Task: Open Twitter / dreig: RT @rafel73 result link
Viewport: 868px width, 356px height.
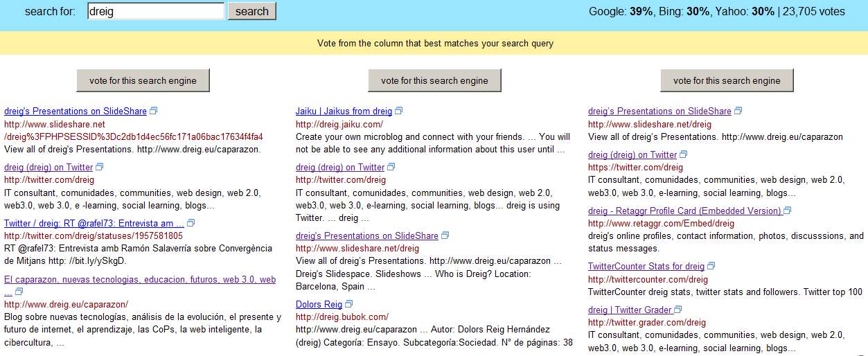Action: [x=94, y=223]
